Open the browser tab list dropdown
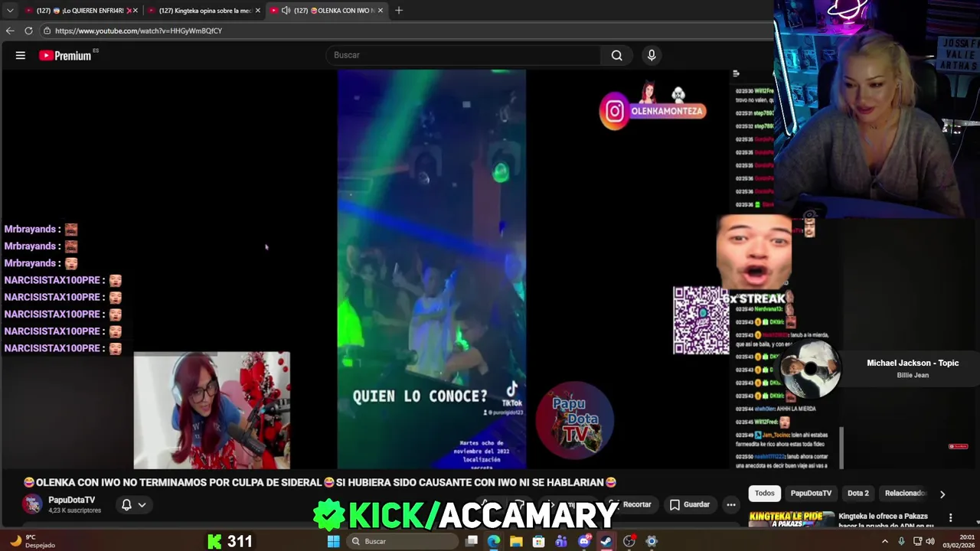 pyautogui.click(x=9, y=11)
